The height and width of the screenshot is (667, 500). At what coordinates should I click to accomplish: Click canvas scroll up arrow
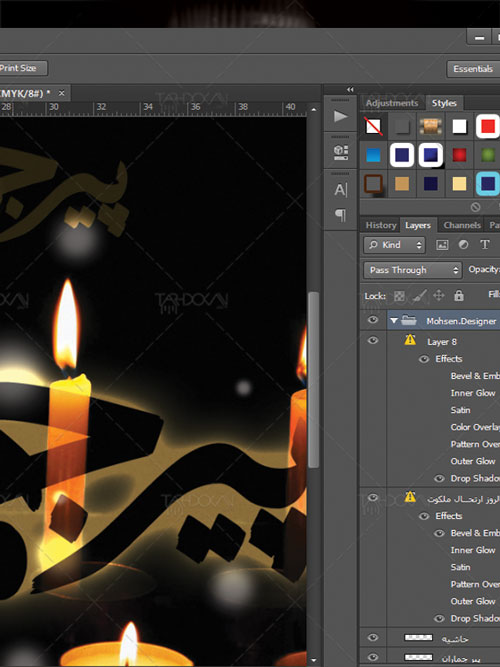(314, 109)
